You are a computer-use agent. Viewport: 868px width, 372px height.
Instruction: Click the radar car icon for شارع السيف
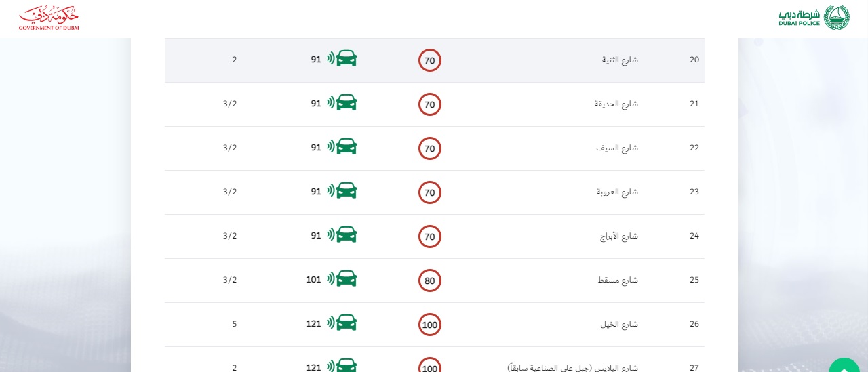pos(342,147)
